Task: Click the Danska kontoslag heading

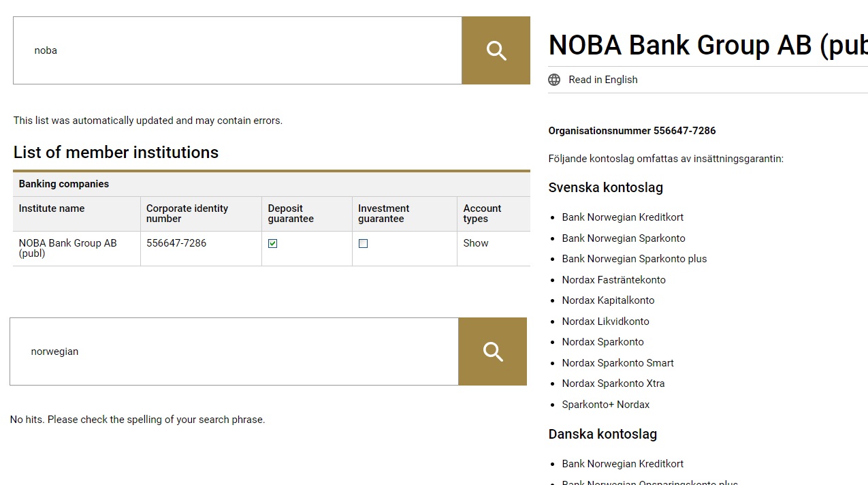Action: (602, 435)
